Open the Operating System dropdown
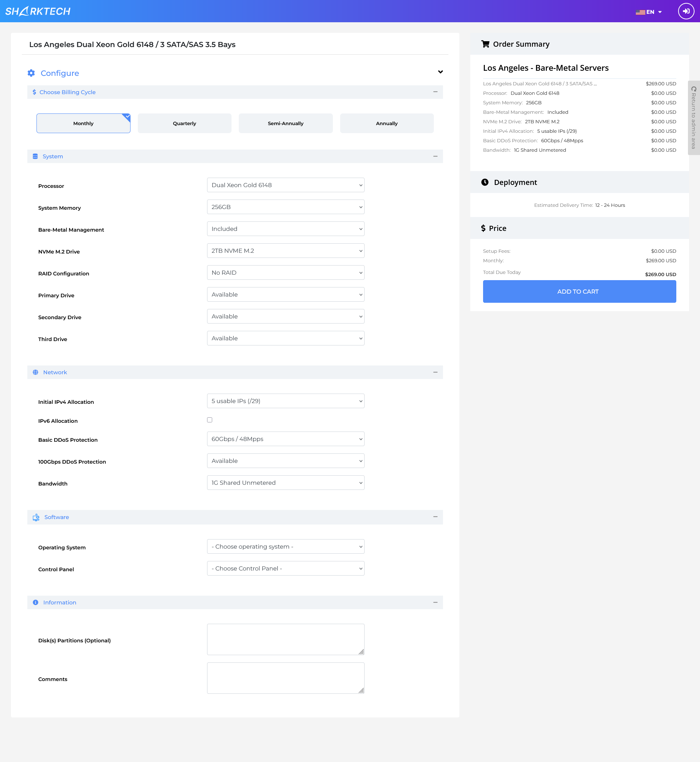 (285, 546)
